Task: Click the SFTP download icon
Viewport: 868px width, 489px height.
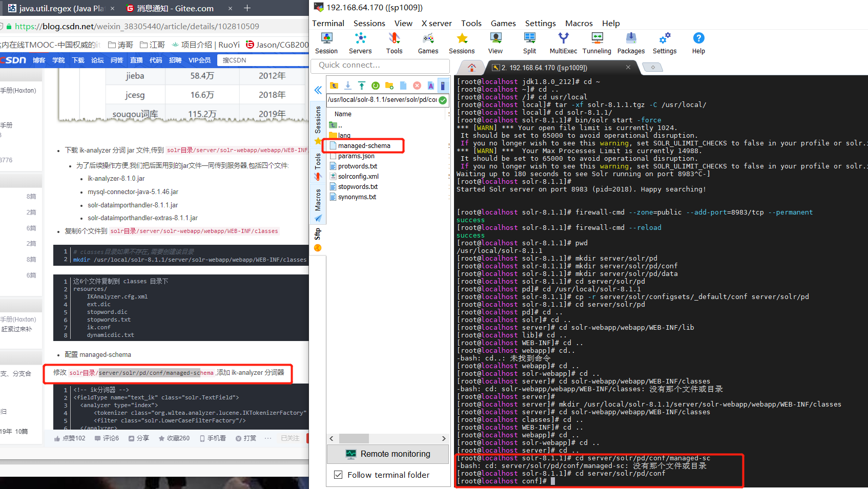Action: [x=348, y=86]
